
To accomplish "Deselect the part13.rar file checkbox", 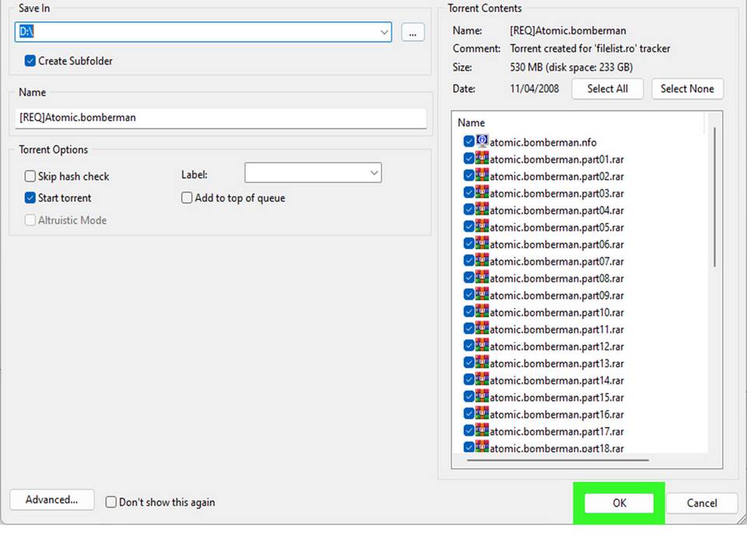I will point(468,363).
